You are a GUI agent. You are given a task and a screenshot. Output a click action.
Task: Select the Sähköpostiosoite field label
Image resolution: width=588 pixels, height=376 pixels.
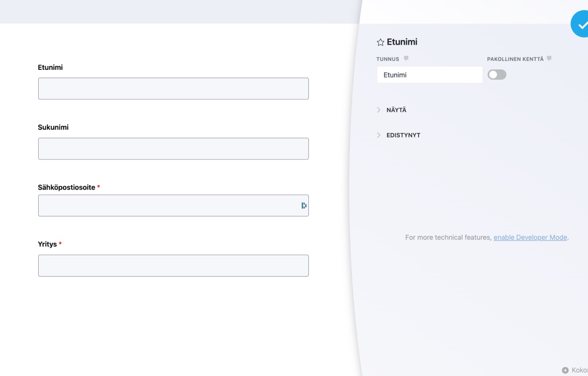point(66,187)
